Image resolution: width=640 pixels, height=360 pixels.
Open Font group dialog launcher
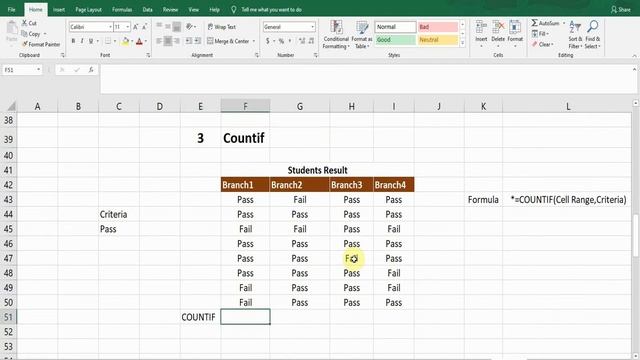(148, 55)
